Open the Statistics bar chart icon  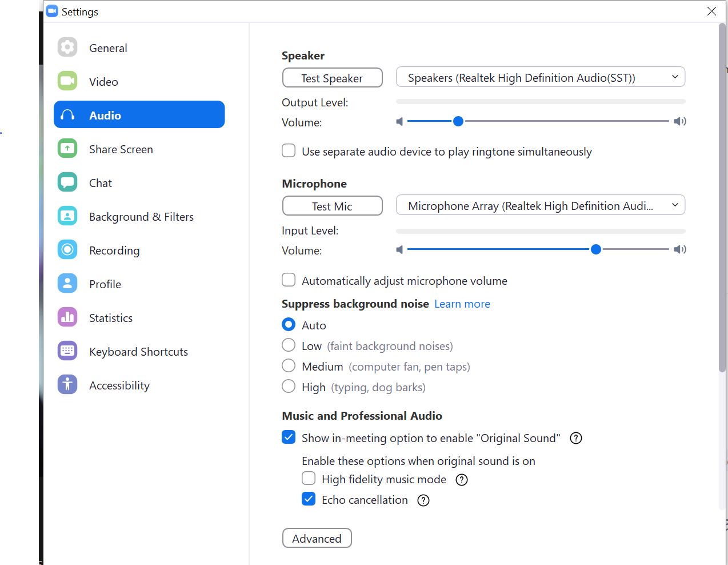coord(67,317)
